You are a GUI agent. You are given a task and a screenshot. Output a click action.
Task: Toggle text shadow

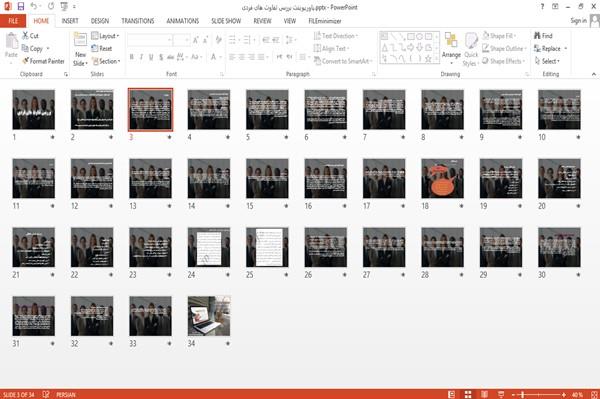(161, 57)
